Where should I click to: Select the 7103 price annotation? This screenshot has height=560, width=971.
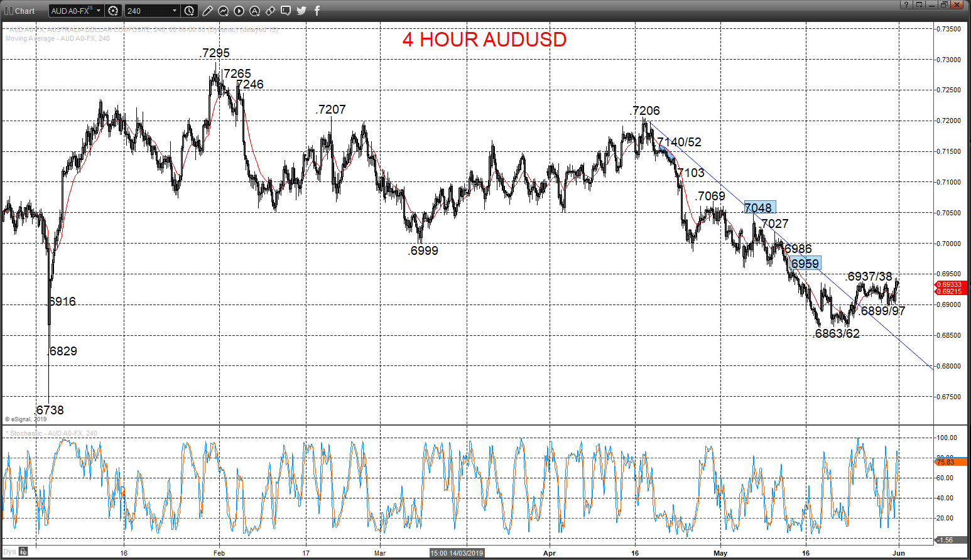(x=690, y=173)
